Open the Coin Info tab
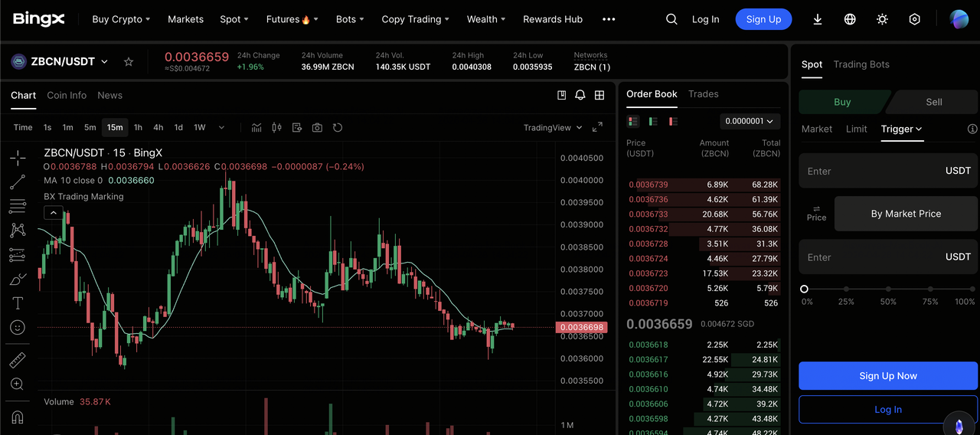Image resolution: width=980 pixels, height=435 pixels. (67, 96)
